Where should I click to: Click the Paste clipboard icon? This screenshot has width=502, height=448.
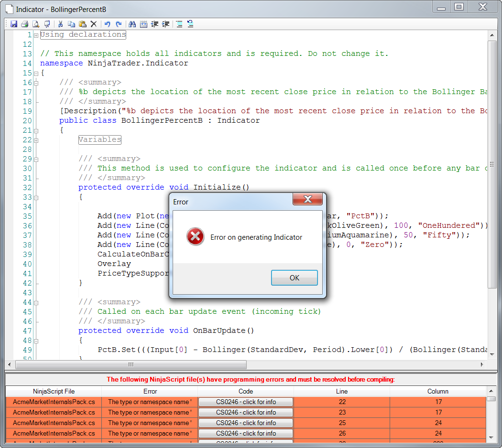[x=83, y=24]
